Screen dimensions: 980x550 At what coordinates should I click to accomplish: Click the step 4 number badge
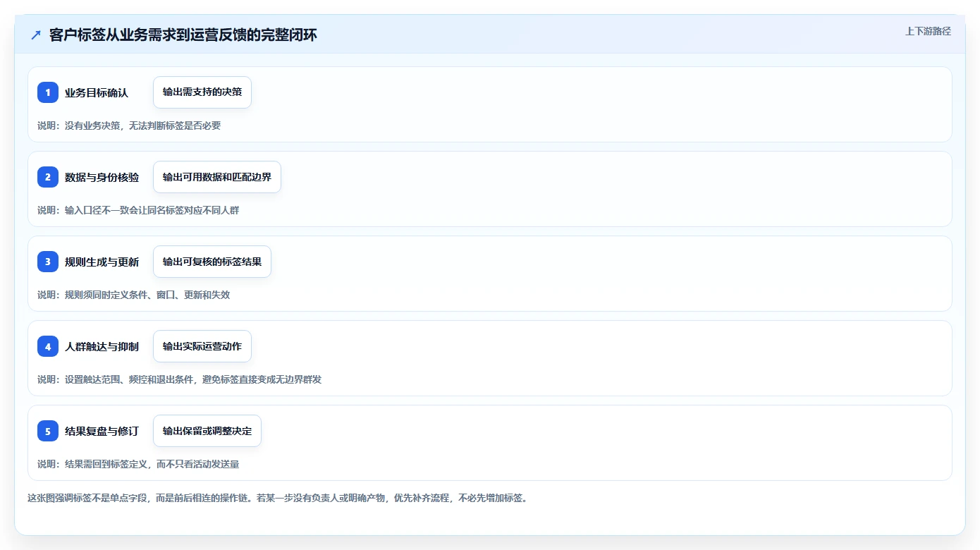(48, 346)
